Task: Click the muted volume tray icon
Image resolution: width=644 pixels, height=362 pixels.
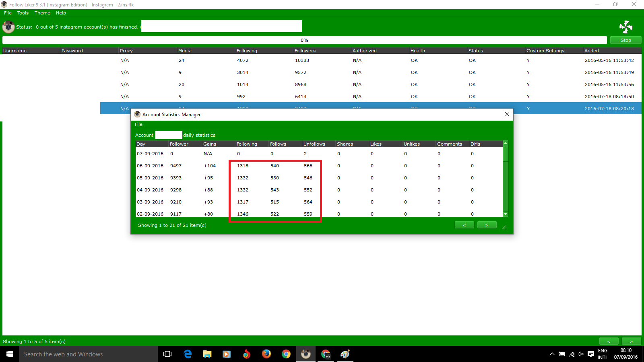Action: (581, 354)
